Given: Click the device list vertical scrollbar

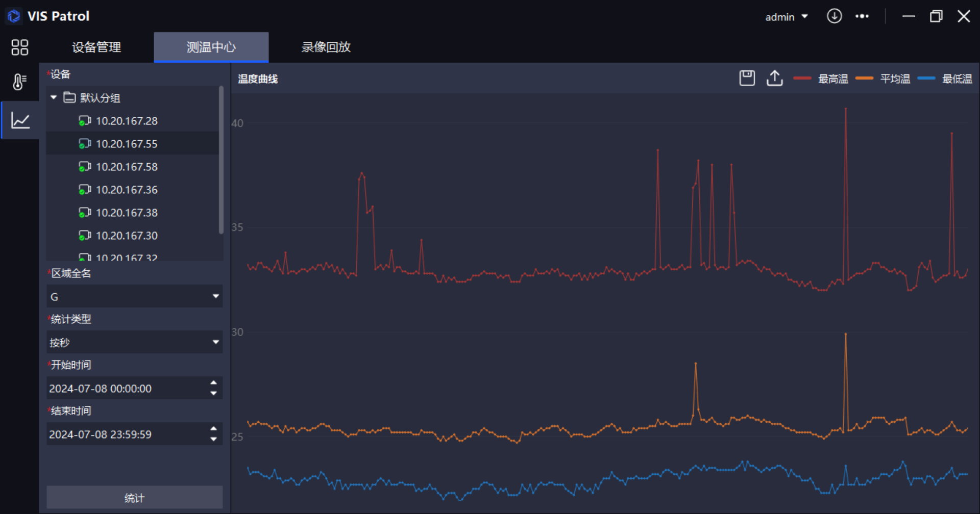Looking at the screenshot, I should tap(221, 161).
